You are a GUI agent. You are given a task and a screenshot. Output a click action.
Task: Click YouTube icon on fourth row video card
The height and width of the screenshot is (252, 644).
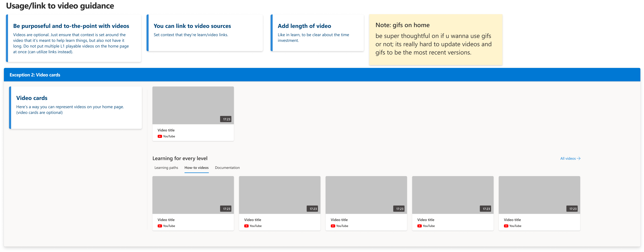420,226
